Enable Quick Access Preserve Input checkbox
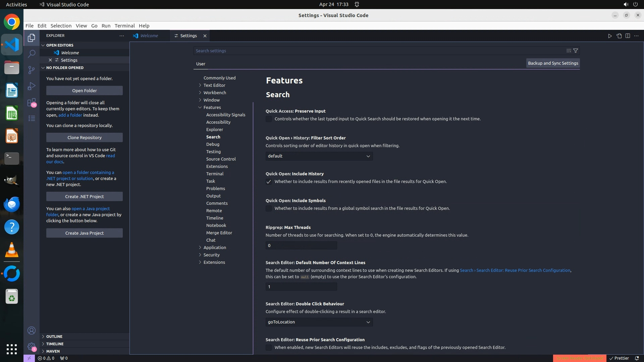 coord(269,119)
